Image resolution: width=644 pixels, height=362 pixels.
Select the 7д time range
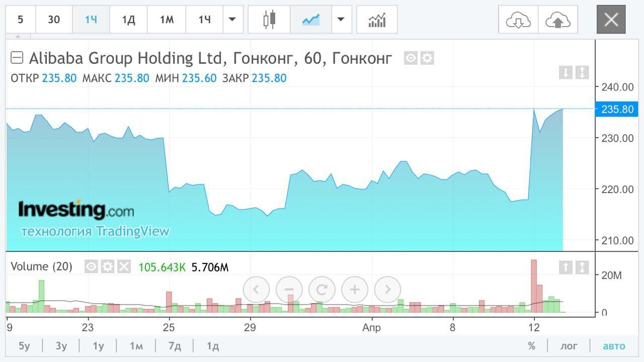[175, 346]
